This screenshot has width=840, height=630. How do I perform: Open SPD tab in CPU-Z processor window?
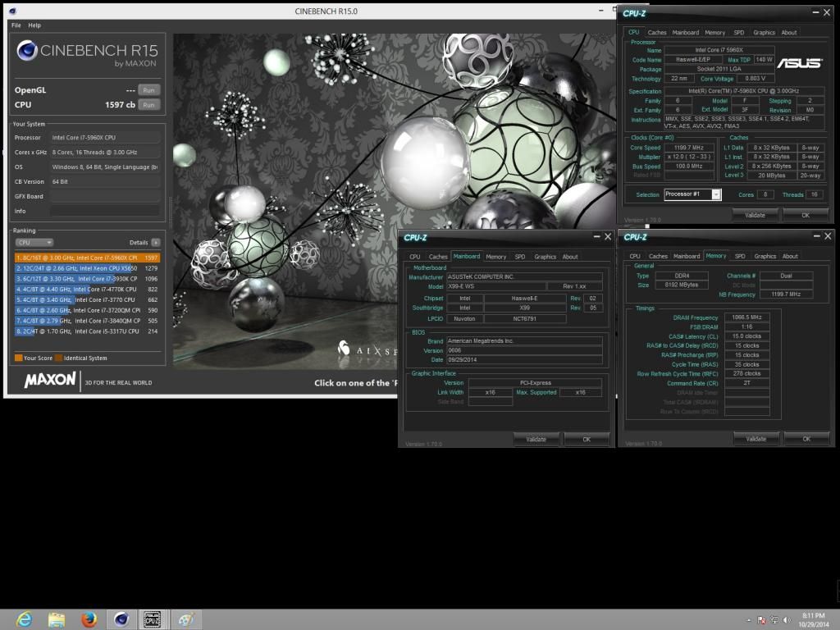739,33
